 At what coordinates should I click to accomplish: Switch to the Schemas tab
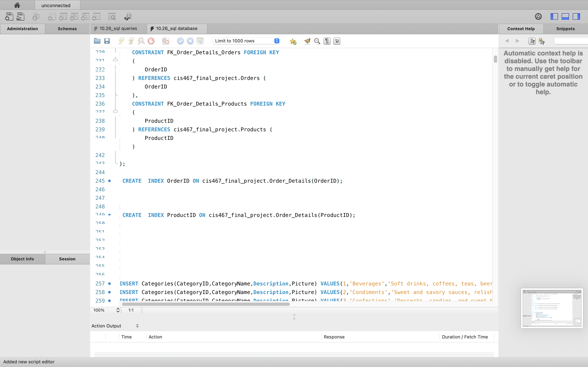click(x=67, y=28)
